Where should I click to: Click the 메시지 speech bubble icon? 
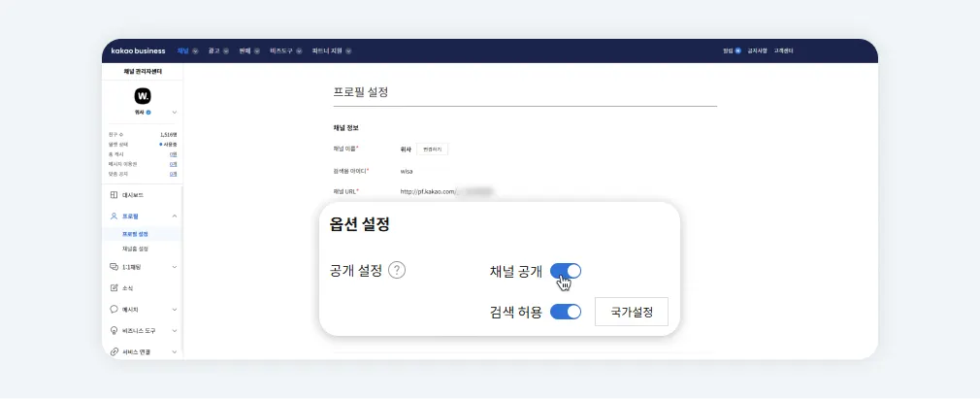(x=114, y=309)
